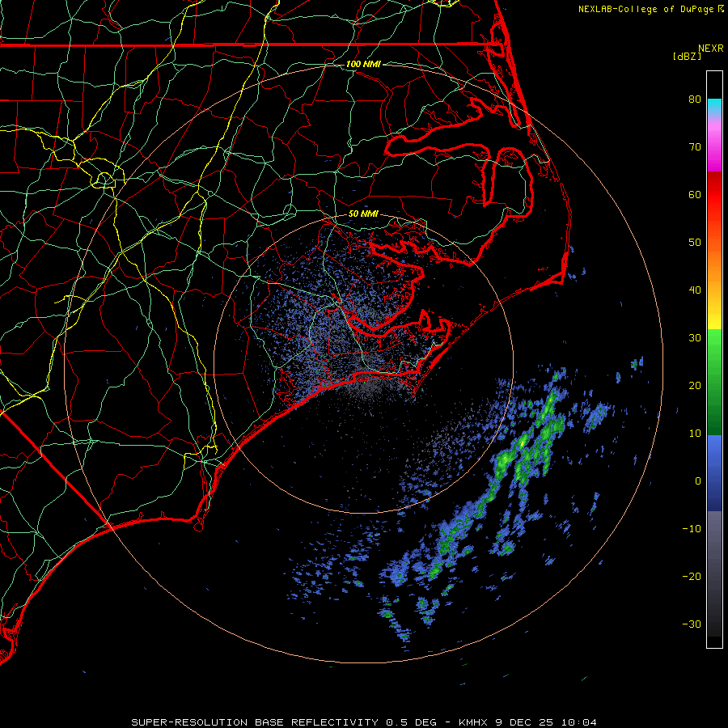728x728 pixels.
Task: Click the -20 value on the dBZ scale
Action: [x=692, y=577]
